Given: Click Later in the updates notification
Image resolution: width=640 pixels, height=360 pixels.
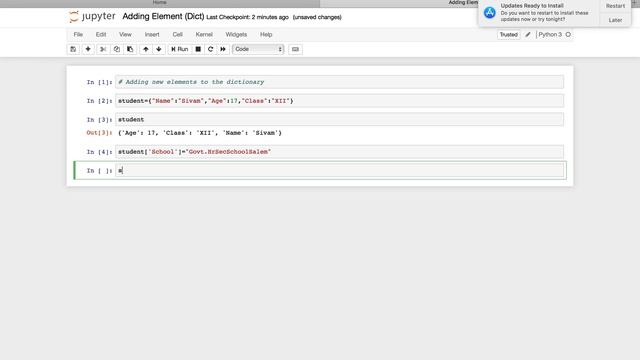Looking at the screenshot, I should pos(615,20).
